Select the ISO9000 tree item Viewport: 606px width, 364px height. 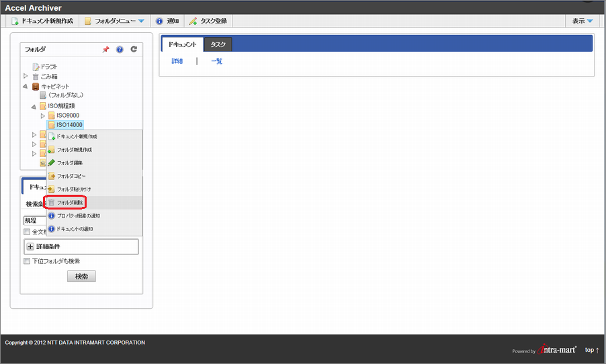(x=68, y=115)
